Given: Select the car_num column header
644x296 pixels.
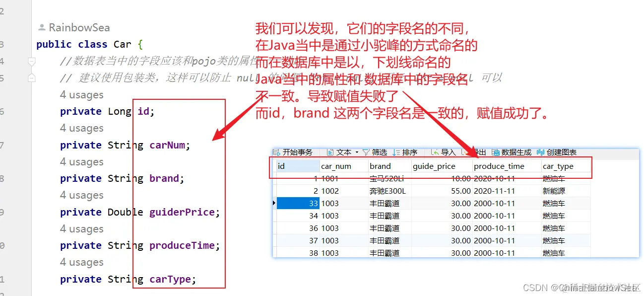Looking at the screenshot, I should 344,166.
